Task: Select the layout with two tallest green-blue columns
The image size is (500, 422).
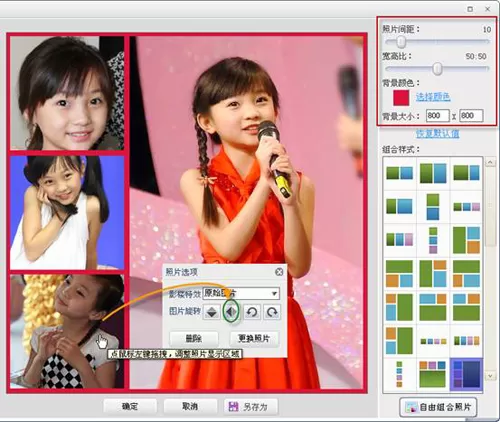Action: [x=433, y=173]
